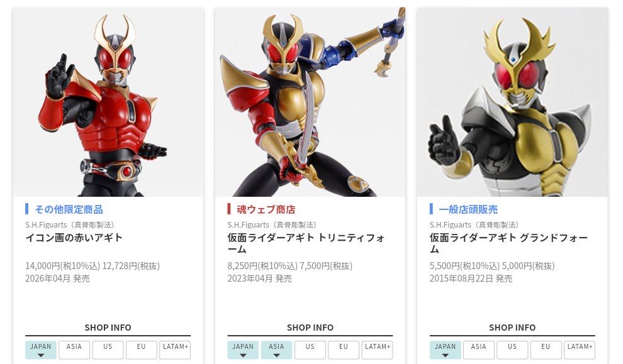The height and width of the screenshot is (364, 623).
Task: Select LATAM+ tab under the Trinity Form product
Action: [x=378, y=350]
